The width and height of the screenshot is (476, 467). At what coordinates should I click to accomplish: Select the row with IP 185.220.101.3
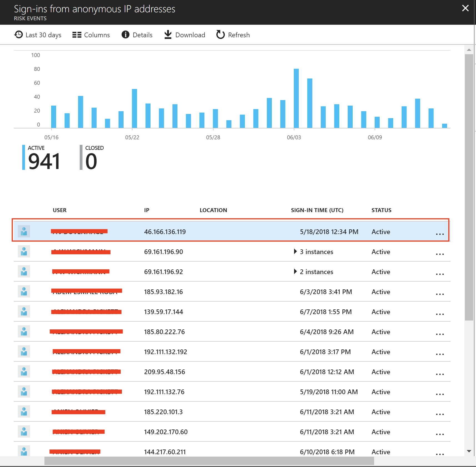[163, 412]
